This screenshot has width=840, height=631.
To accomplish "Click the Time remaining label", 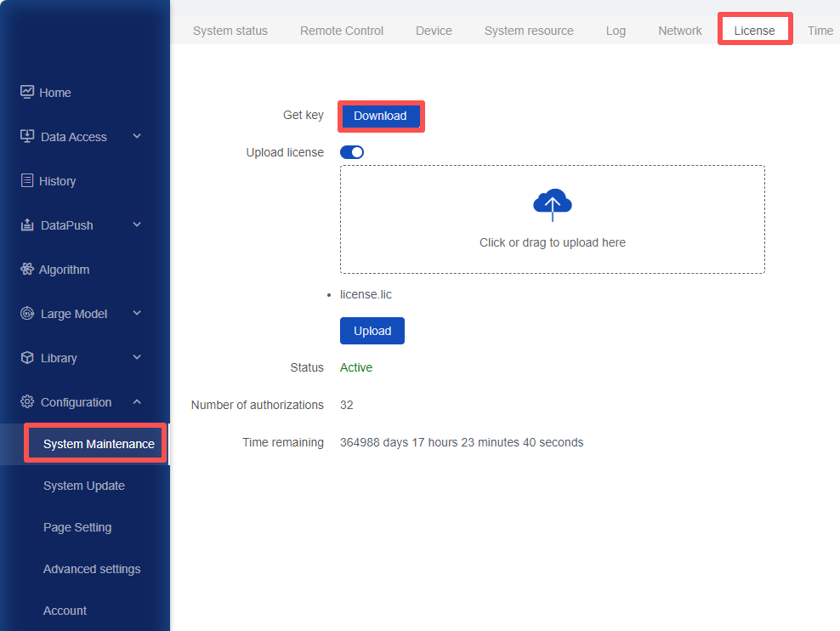I will point(283,442).
